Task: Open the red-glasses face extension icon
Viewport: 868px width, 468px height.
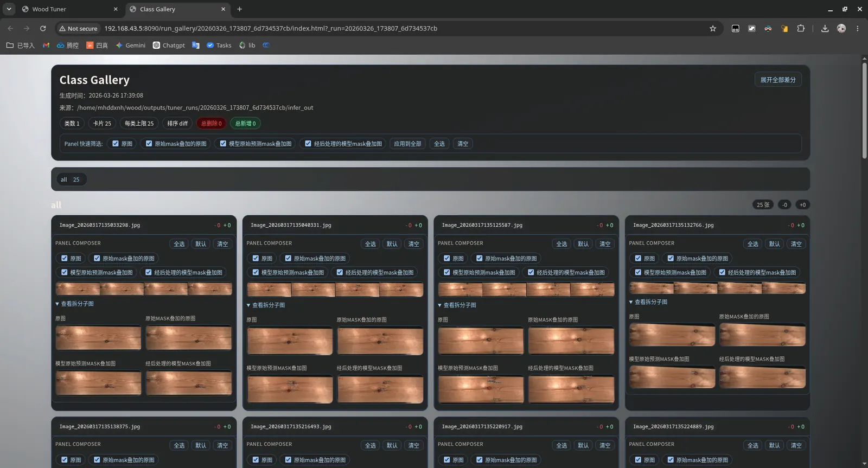Action: pyautogui.click(x=768, y=28)
